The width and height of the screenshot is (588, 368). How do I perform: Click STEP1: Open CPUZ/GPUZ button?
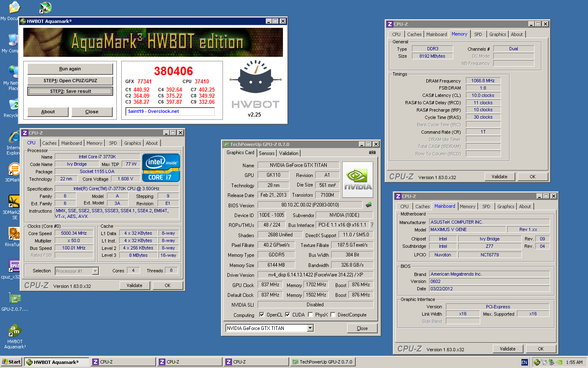pyautogui.click(x=70, y=81)
